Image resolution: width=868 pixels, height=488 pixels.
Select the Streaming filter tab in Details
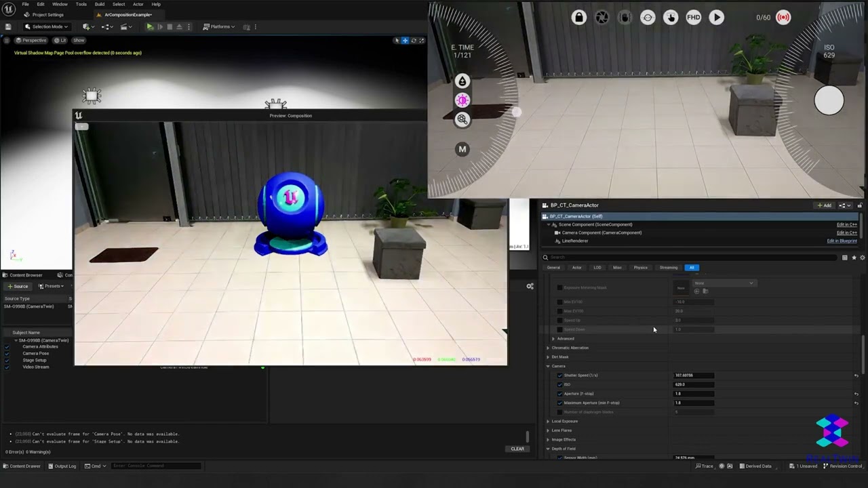tap(668, 267)
